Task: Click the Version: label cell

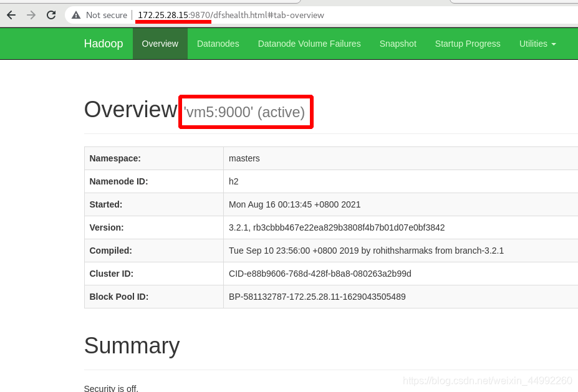Action: coord(154,227)
